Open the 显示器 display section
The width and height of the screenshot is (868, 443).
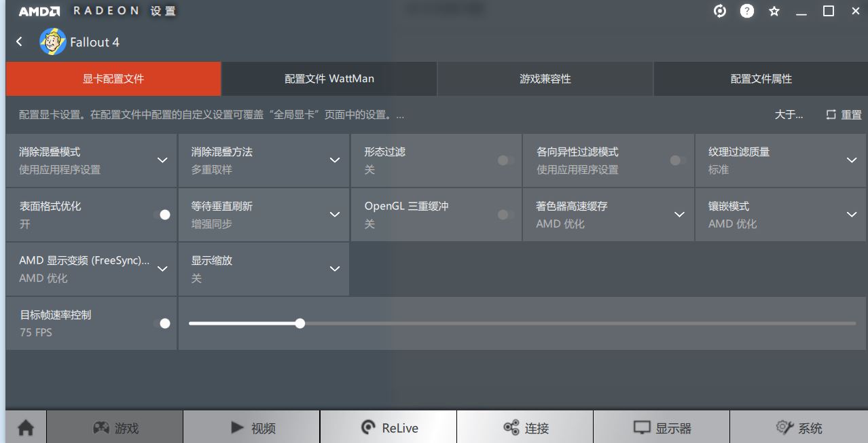[x=662, y=427]
